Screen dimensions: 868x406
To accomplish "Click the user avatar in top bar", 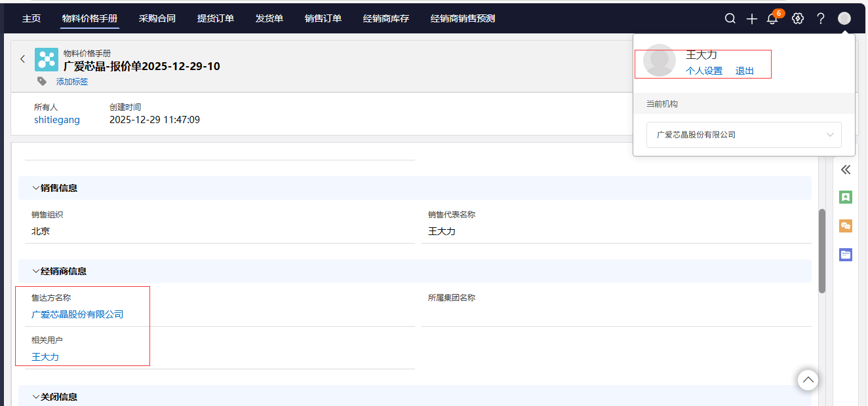I will (x=844, y=18).
